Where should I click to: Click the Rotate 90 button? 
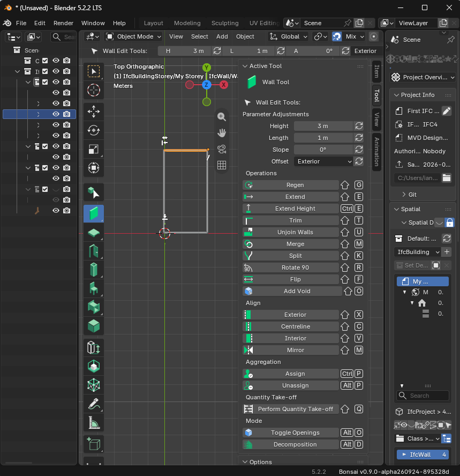[291, 268]
